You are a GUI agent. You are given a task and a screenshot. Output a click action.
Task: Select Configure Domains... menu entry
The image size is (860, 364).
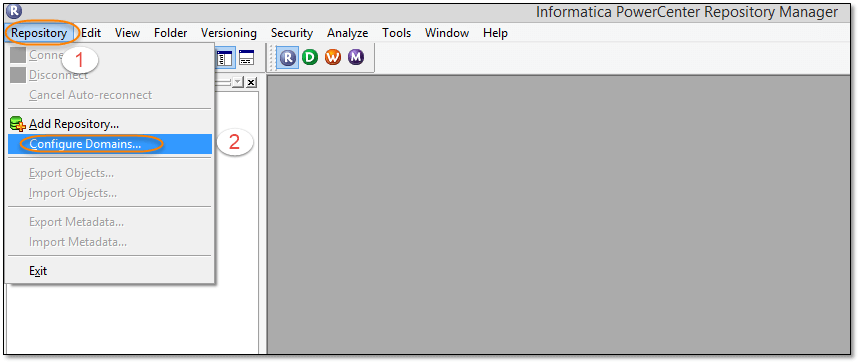(110, 144)
